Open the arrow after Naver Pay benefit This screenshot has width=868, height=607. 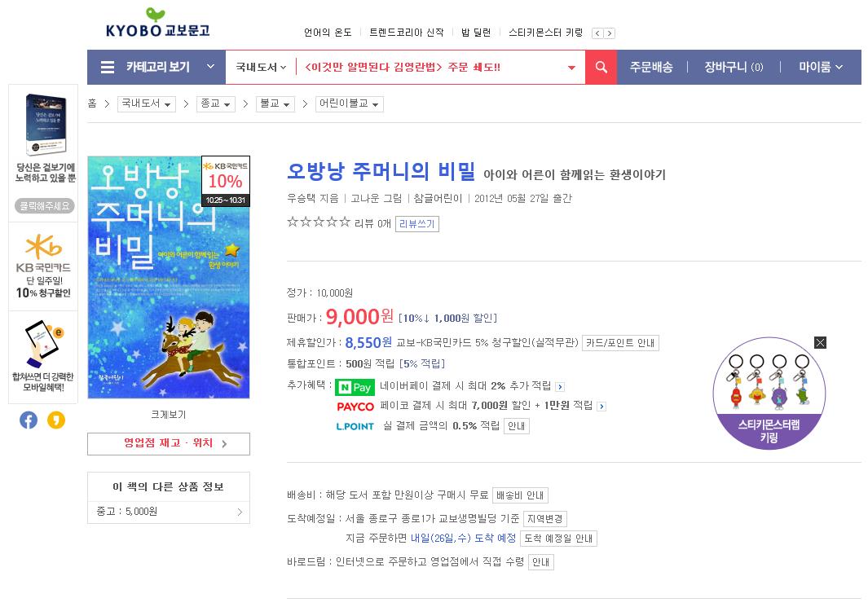(560, 387)
